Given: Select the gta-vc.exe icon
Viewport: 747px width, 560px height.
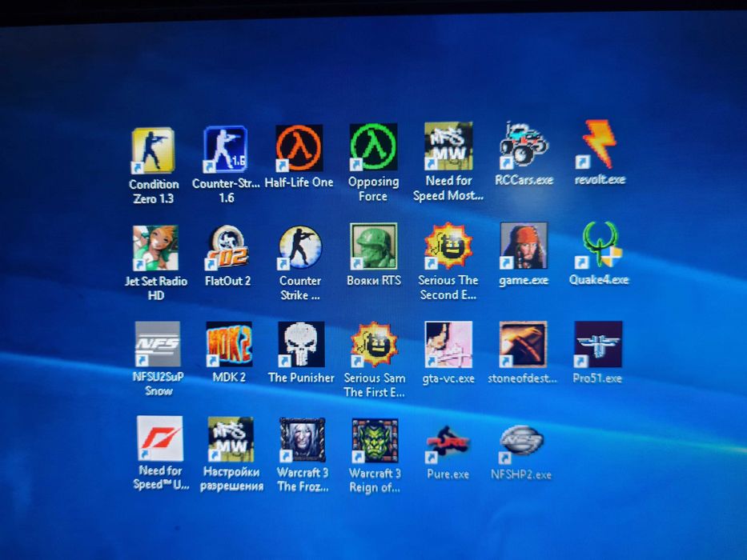Looking at the screenshot, I should click(x=448, y=344).
